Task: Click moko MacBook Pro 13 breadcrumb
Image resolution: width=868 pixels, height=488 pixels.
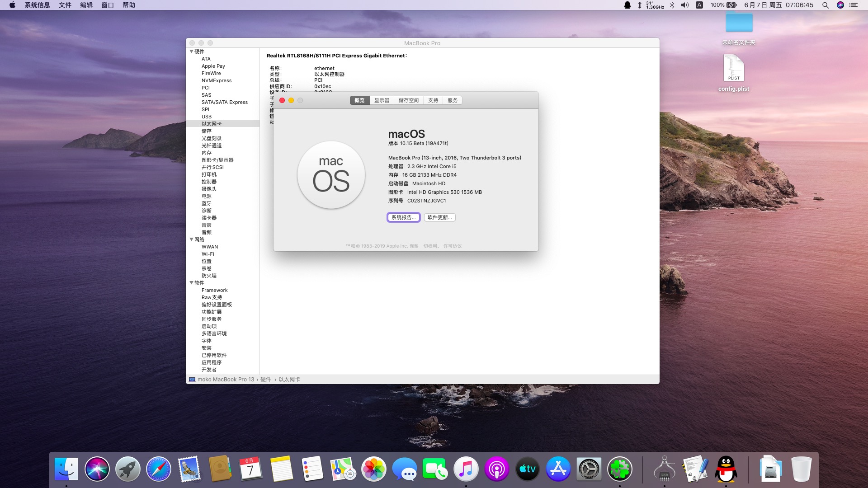Action: coord(226,380)
